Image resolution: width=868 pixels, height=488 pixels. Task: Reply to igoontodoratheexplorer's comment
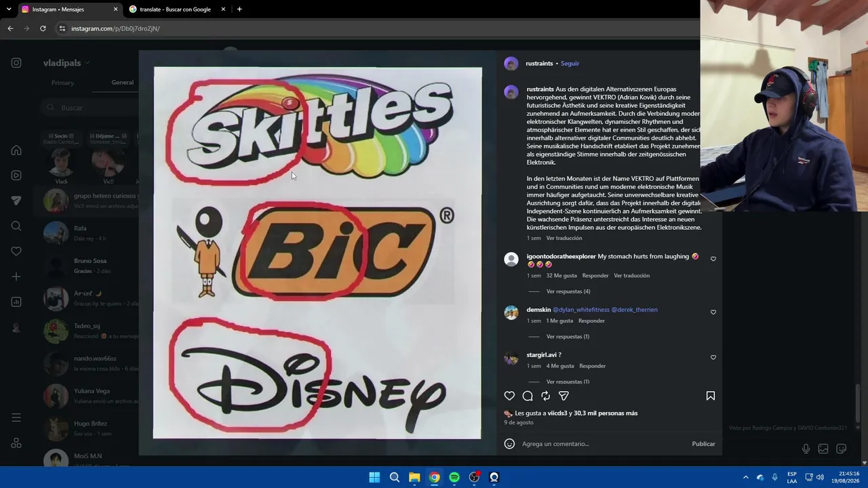(x=595, y=276)
